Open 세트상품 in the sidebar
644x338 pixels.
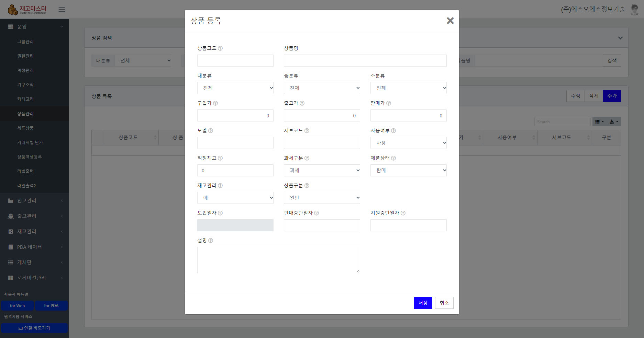tap(34, 128)
